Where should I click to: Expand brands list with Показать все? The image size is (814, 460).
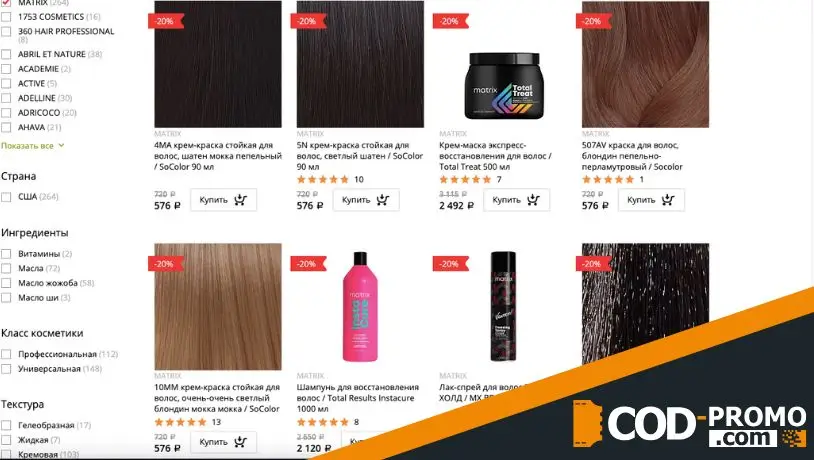coord(27,146)
